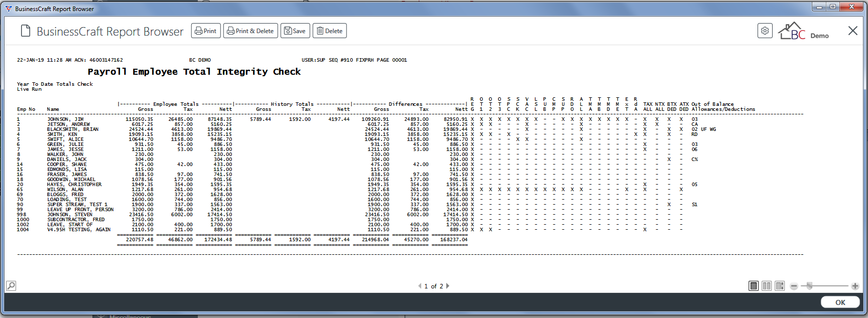The width and height of the screenshot is (868, 318).
Task: Confirm with the OK button
Action: point(840,302)
